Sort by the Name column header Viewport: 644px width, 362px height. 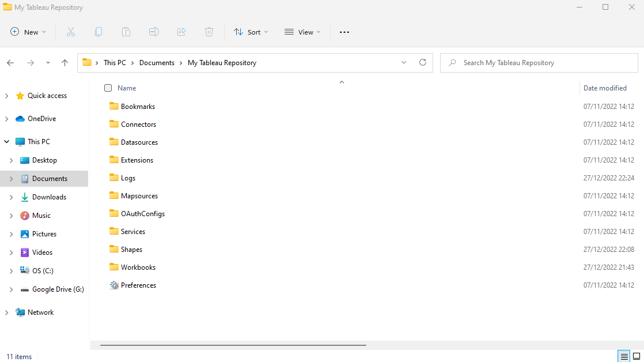click(x=127, y=88)
